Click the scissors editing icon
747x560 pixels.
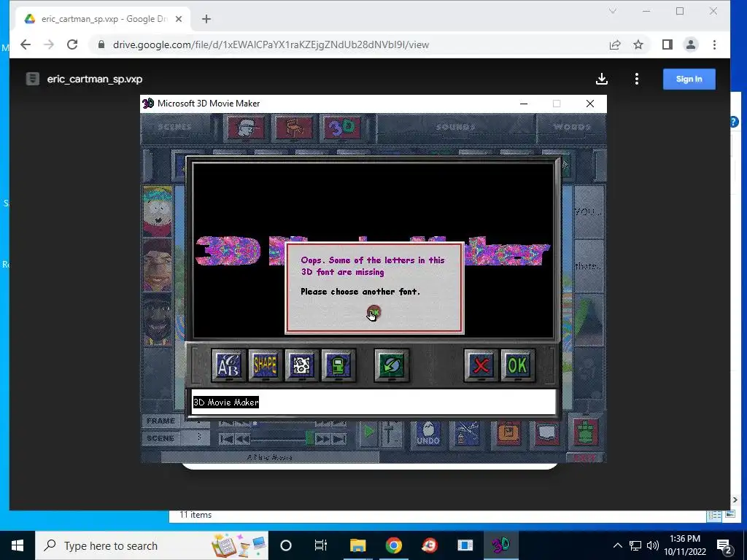point(467,433)
